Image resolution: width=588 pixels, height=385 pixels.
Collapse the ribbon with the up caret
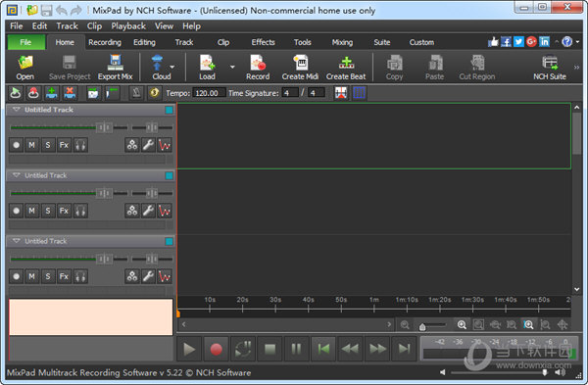click(557, 41)
